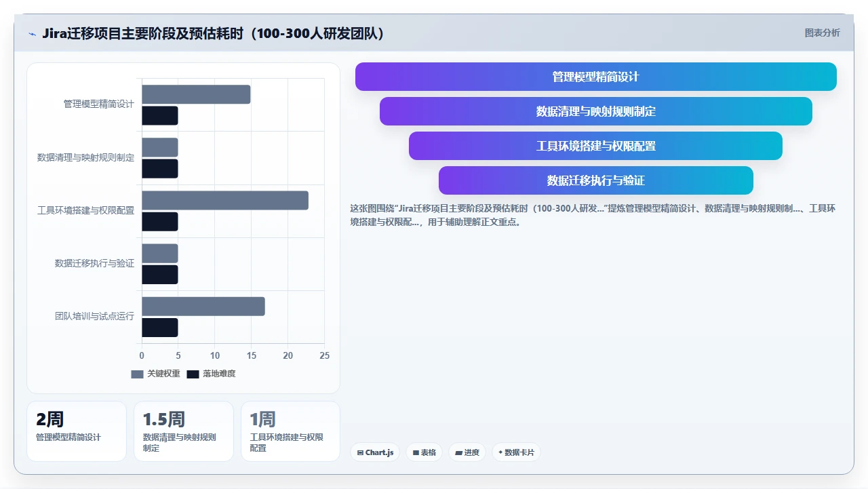Click 关键权重 bar for 管理模型精简设计
The image size is (868, 489).
[196, 94]
